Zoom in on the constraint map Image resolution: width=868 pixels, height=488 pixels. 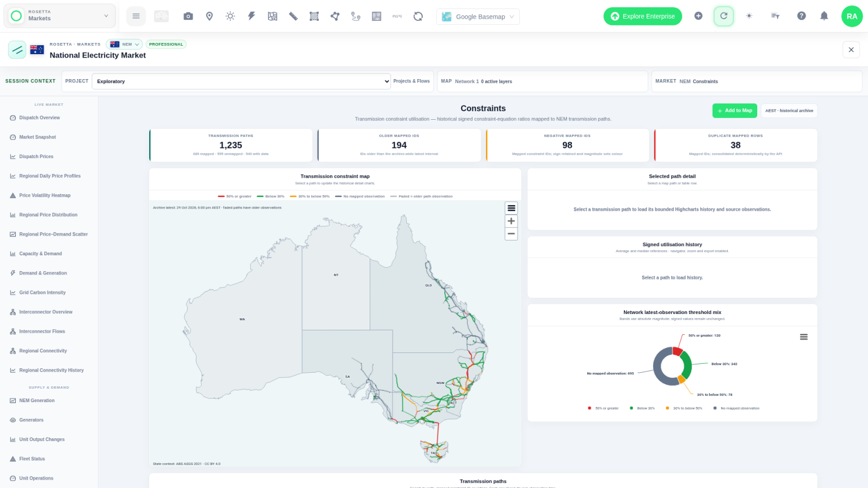[511, 221]
